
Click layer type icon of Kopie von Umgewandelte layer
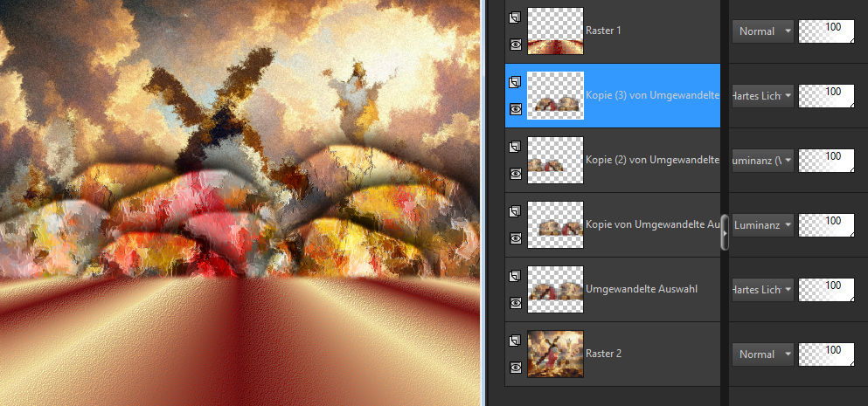(x=514, y=210)
